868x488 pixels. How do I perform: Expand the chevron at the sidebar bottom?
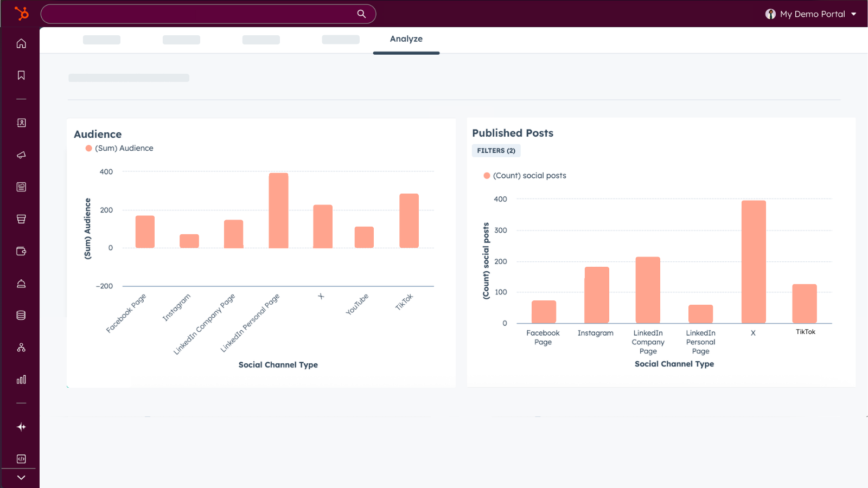pyautogui.click(x=21, y=477)
